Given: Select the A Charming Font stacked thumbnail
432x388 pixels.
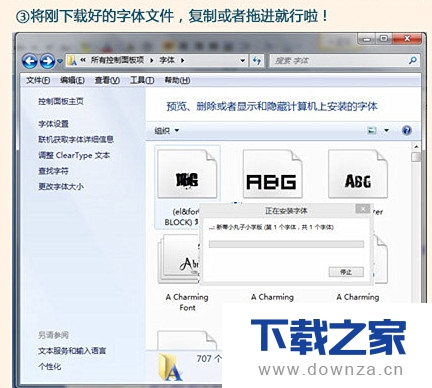Looking at the screenshot, I should pos(178,259).
